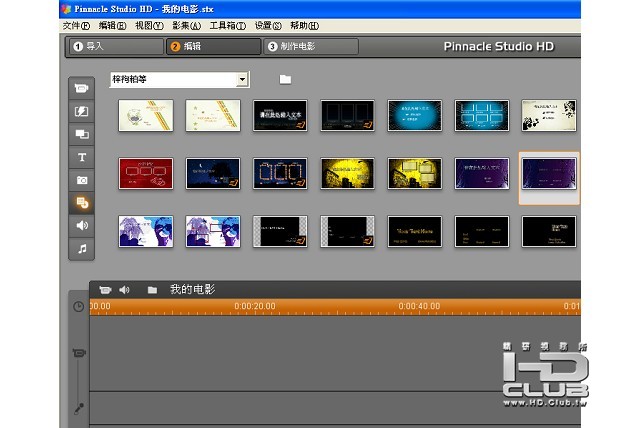Click the clock icon beside the timescale
The image size is (640, 428).
tap(78, 306)
